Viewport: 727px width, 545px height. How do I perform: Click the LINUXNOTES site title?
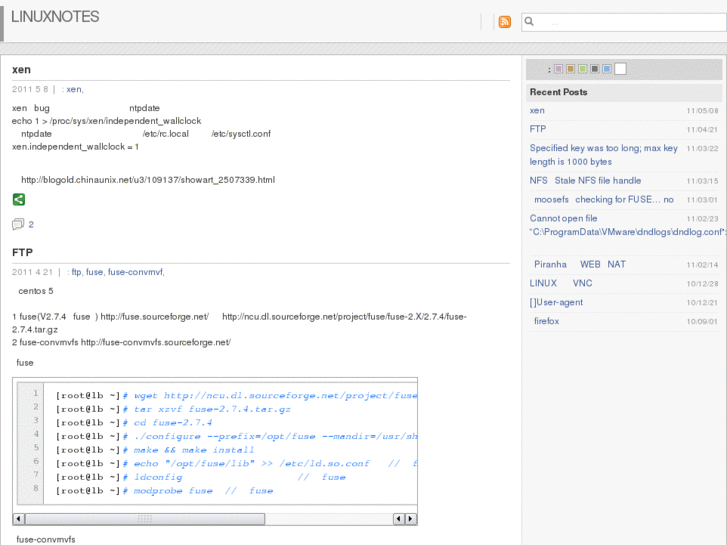pos(55,17)
